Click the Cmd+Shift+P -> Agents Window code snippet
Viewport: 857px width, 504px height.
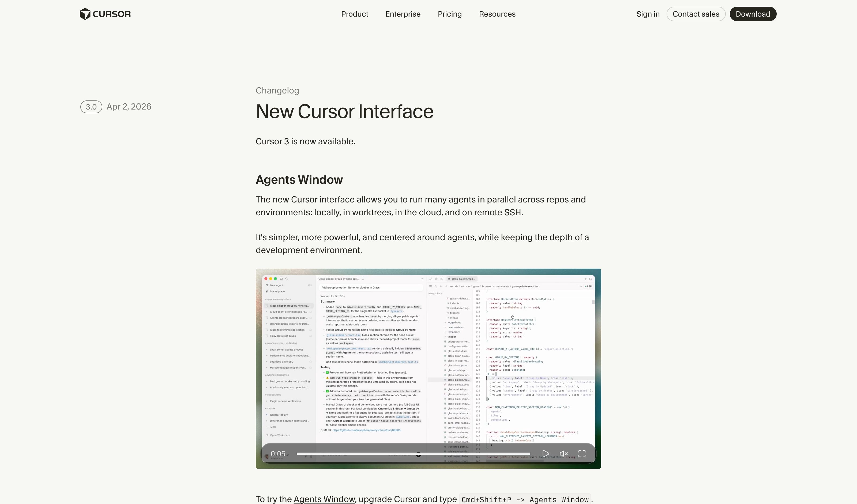(525, 499)
